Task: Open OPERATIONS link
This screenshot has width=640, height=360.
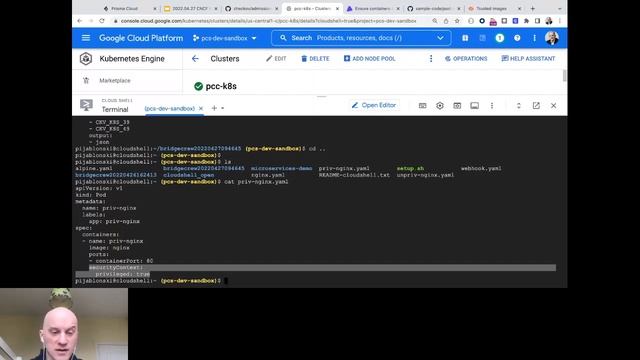Action: coord(466,59)
